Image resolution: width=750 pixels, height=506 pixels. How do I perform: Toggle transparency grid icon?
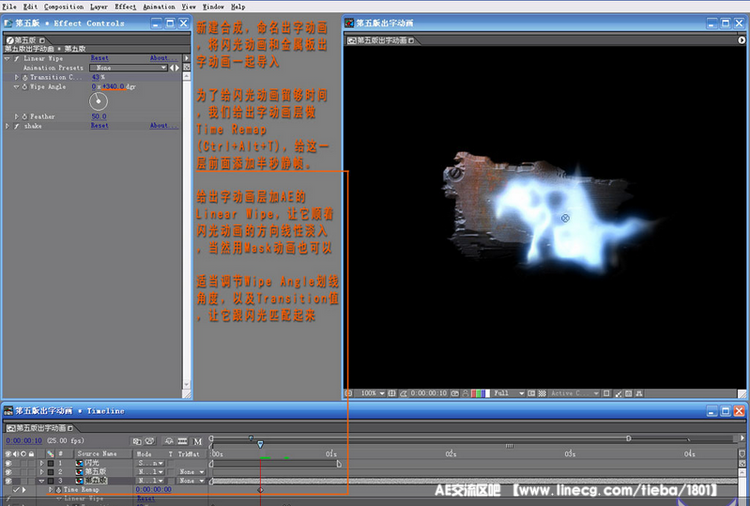click(542, 393)
